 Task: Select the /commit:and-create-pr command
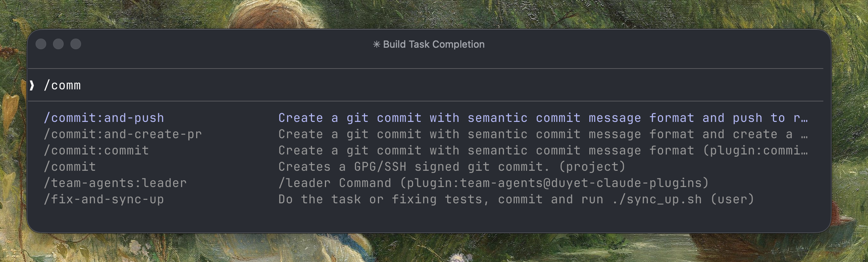tap(123, 134)
